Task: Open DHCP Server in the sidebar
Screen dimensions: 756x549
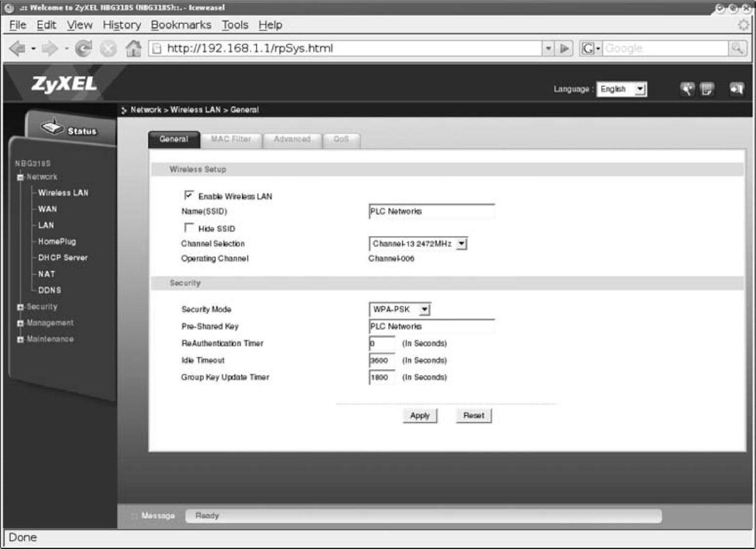Action: pos(63,258)
